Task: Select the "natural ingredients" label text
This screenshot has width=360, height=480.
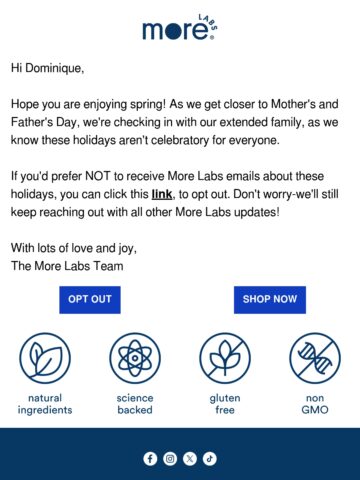Action: [45, 404]
